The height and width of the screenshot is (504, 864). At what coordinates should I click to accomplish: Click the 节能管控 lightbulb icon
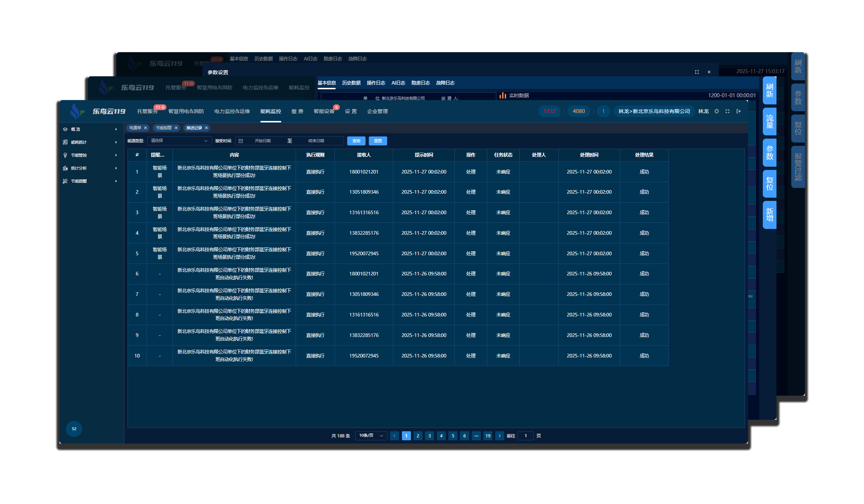click(65, 155)
